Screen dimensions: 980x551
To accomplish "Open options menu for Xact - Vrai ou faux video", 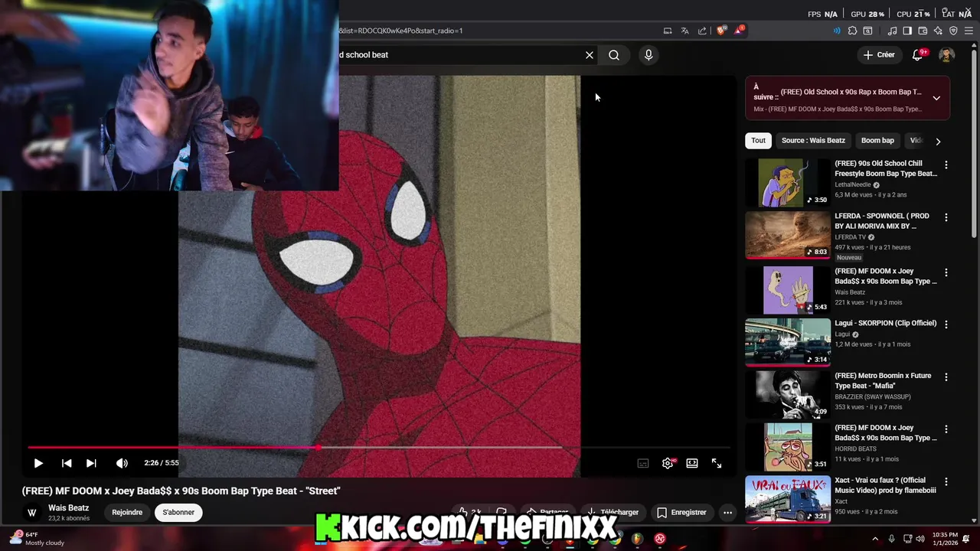I will (946, 482).
